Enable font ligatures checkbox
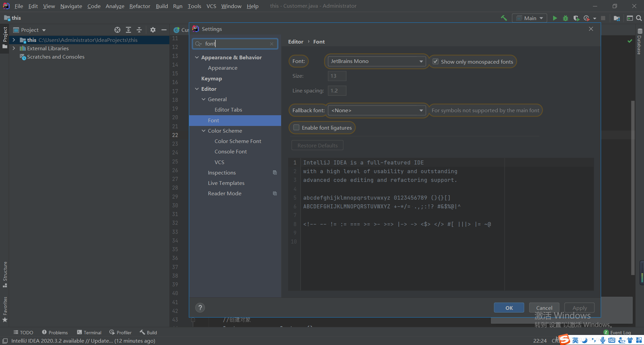The image size is (644, 345). 296,127
